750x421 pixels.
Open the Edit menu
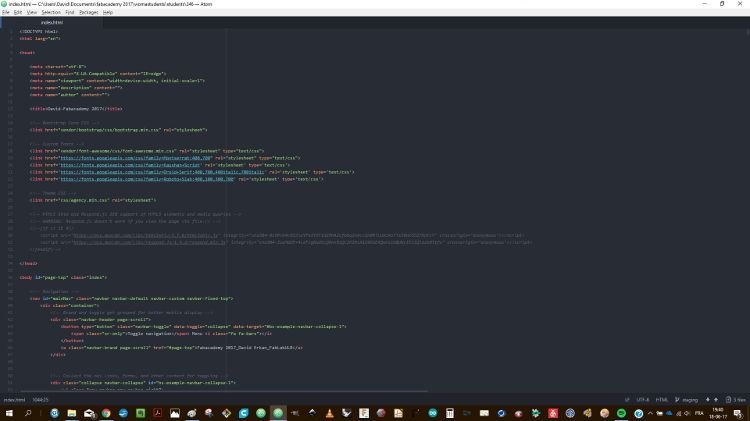[x=18, y=12]
